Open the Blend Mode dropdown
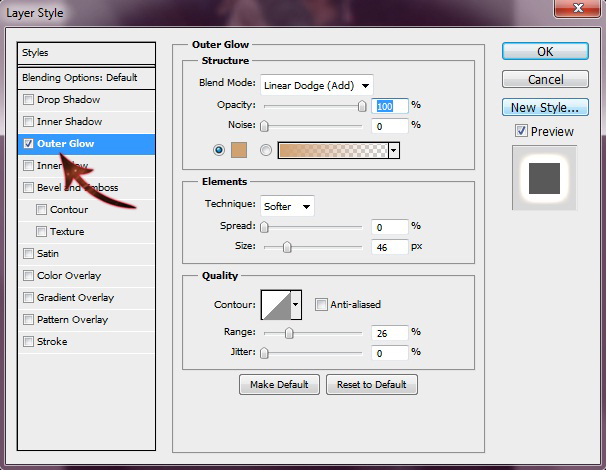The image size is (606, 470). coord(316,85)
